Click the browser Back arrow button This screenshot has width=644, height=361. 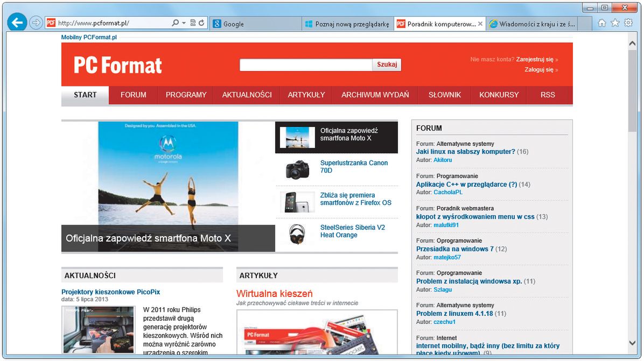(17, 23)
